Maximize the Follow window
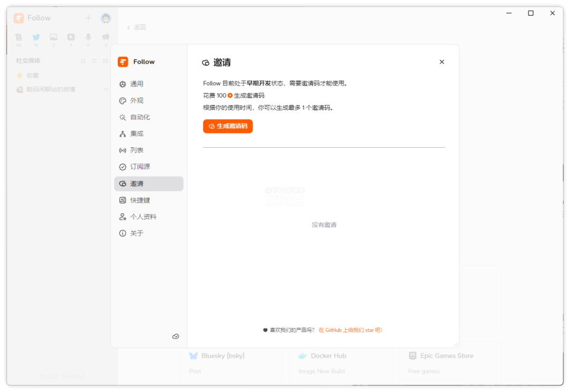The height and width of the screenshot is (392, 570). (x=531, y=13)
